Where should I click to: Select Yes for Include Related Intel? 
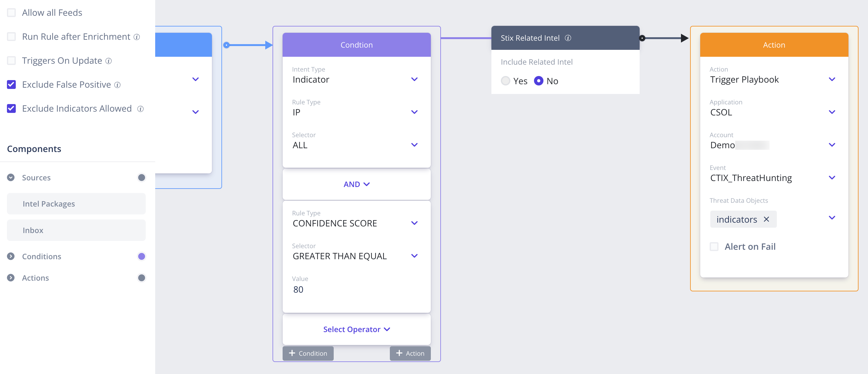pyautogui.click(x=505, y=81)
